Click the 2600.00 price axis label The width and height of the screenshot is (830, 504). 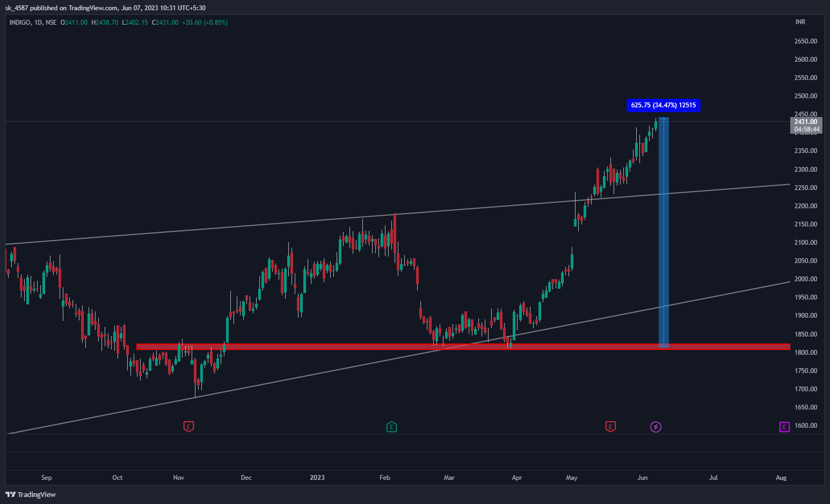(806, 60)
